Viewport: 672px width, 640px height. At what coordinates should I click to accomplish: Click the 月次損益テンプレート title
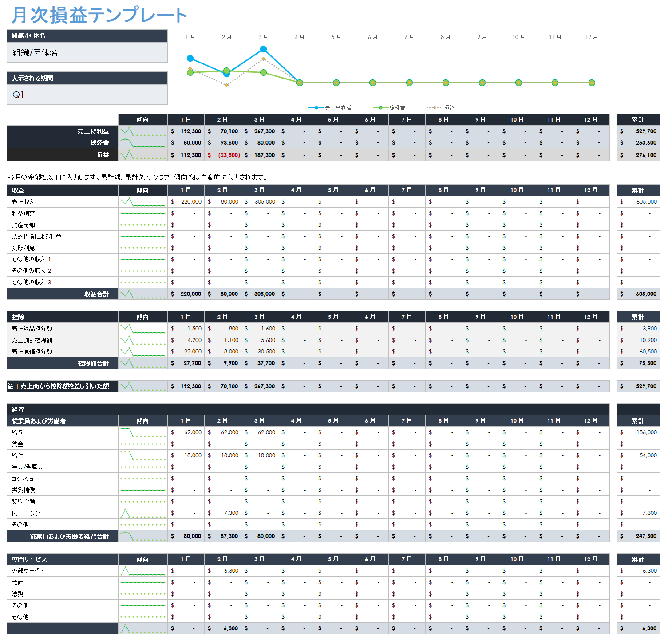pyautogui.click(x=99, y=15)
